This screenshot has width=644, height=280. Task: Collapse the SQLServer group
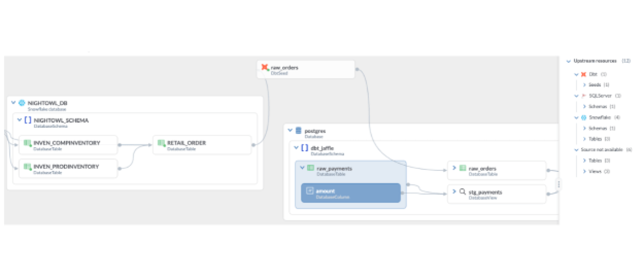(x=577, y=96)
